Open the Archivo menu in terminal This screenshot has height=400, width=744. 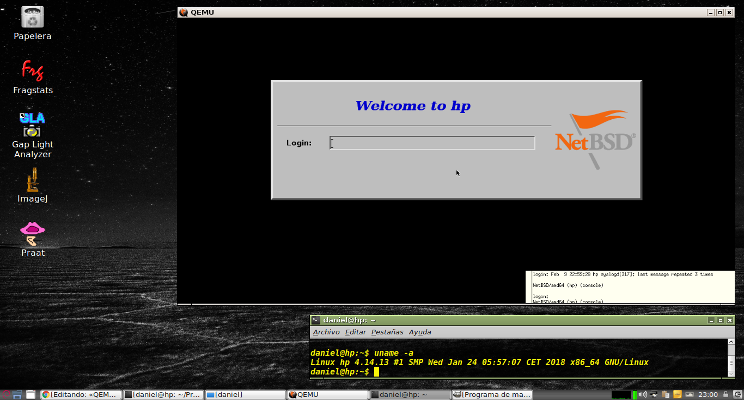coord(326,331)
